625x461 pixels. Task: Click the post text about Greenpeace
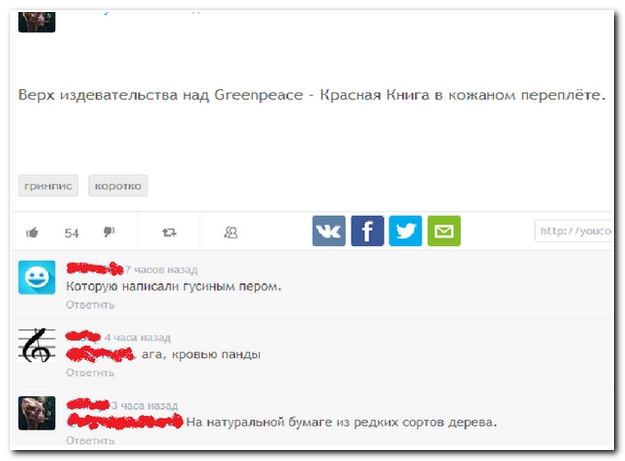pos(312,95)
